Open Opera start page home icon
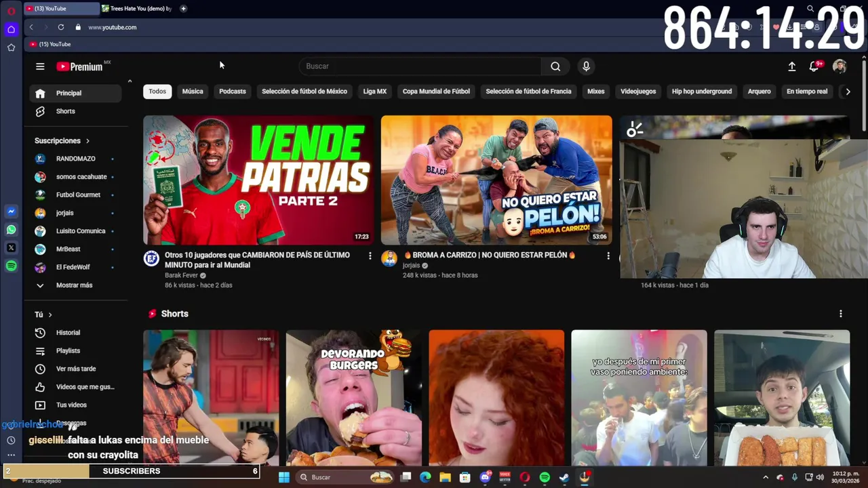The image size is (868, 488). [x=11, y=29]
